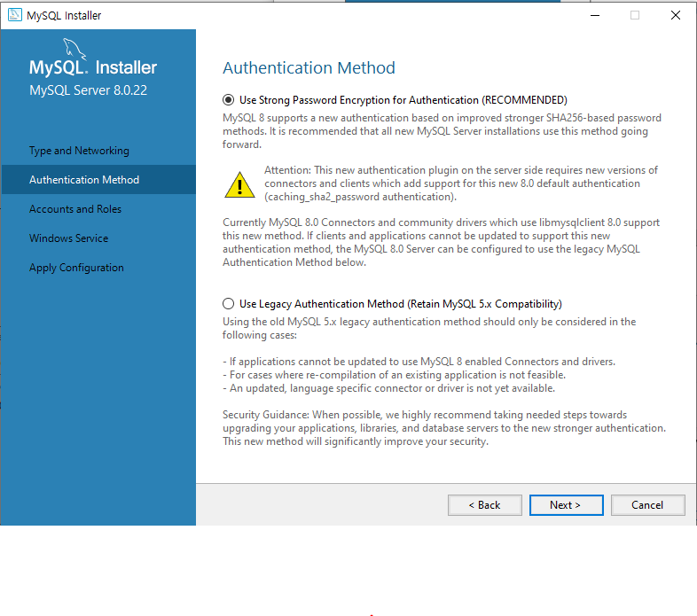Viewport: 697px width, 616px height.
Task: Open Type and Networking step in sidebar
Action: click(79, 151)
